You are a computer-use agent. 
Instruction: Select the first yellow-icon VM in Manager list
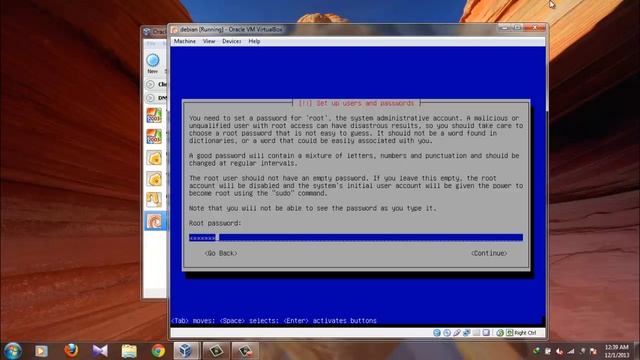tap(154, 158)
